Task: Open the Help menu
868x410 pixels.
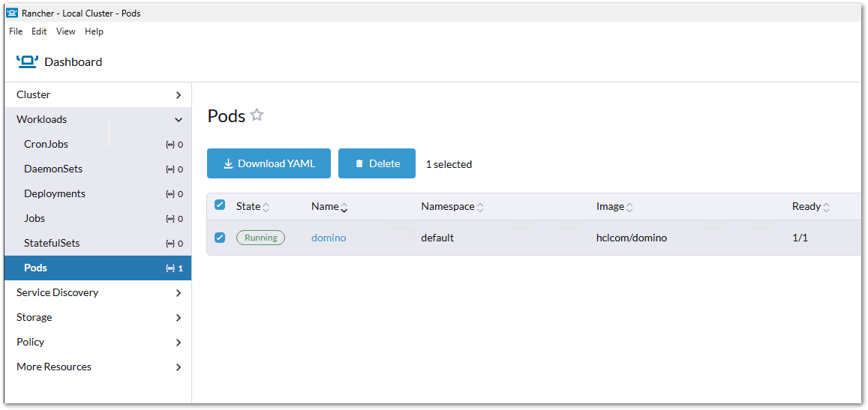Action: coord(94,31)
